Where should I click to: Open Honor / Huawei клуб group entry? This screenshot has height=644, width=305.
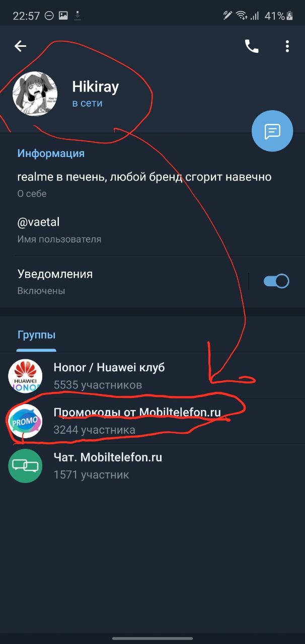(152, 376)
